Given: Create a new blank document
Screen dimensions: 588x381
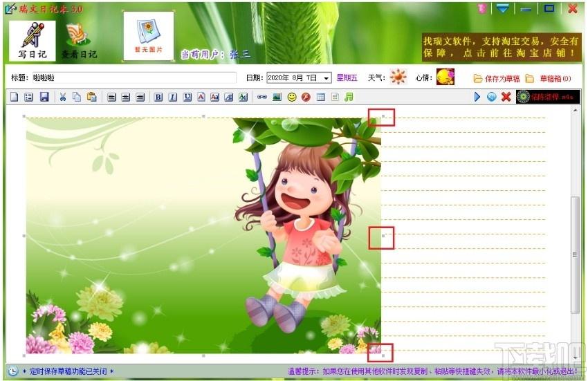Looking at the screenshot, I should (x=15, y=97).
